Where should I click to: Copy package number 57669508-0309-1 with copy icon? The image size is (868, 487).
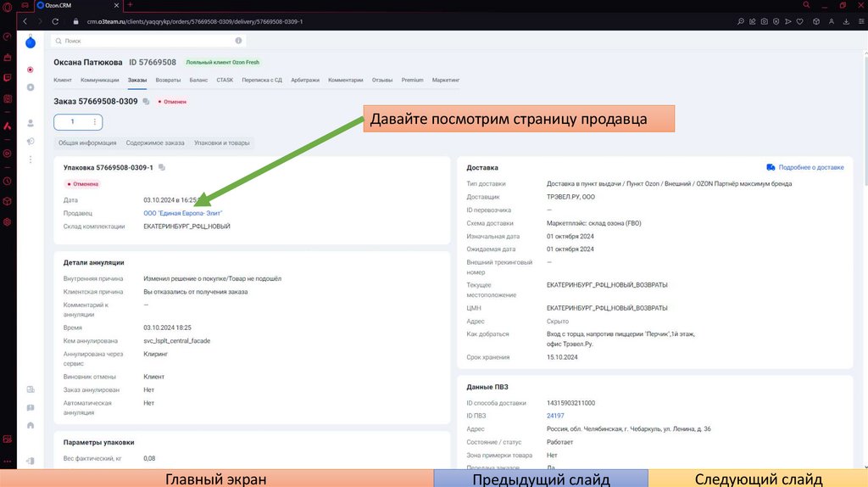[x=162, y=167]
